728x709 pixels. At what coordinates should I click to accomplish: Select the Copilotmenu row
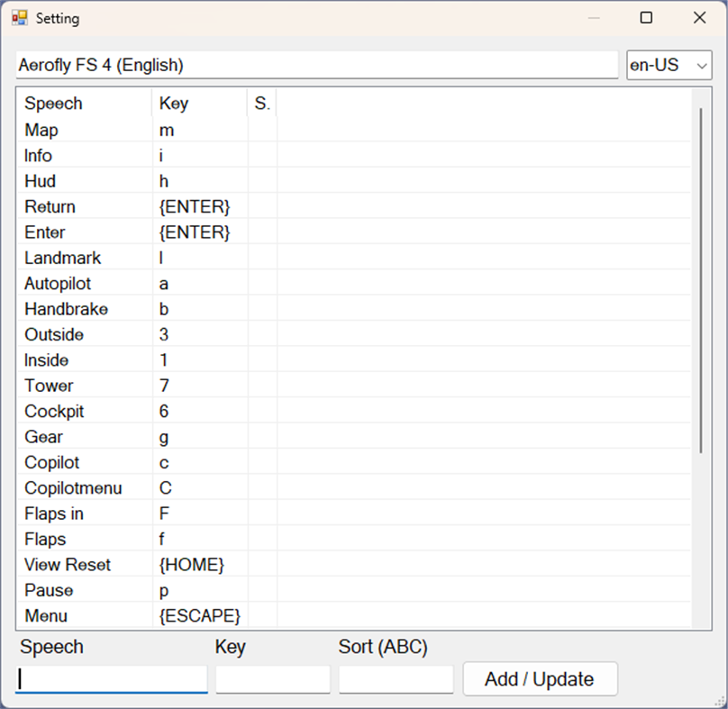[354, 488]
